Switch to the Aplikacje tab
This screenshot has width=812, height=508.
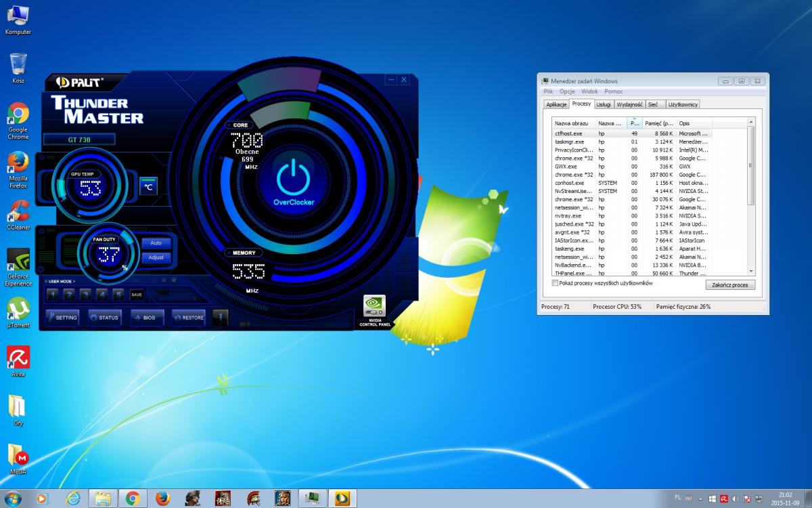click(x=556, y=104)
